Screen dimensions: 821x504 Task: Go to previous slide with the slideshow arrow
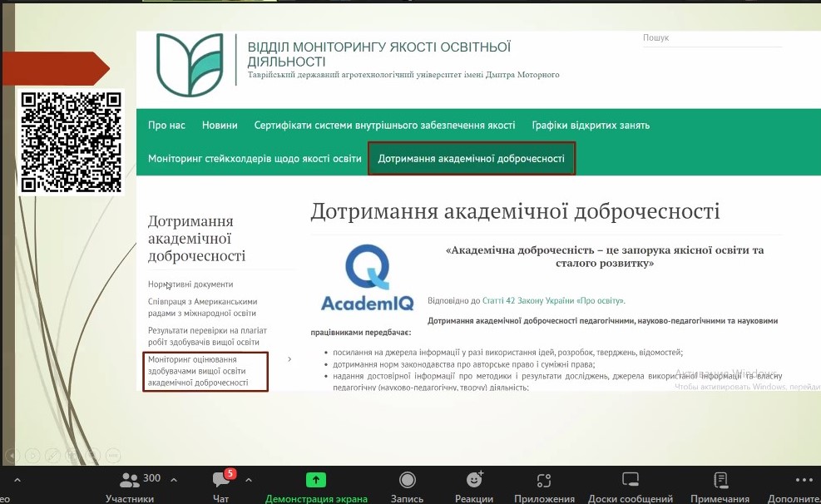pos(12,455)
